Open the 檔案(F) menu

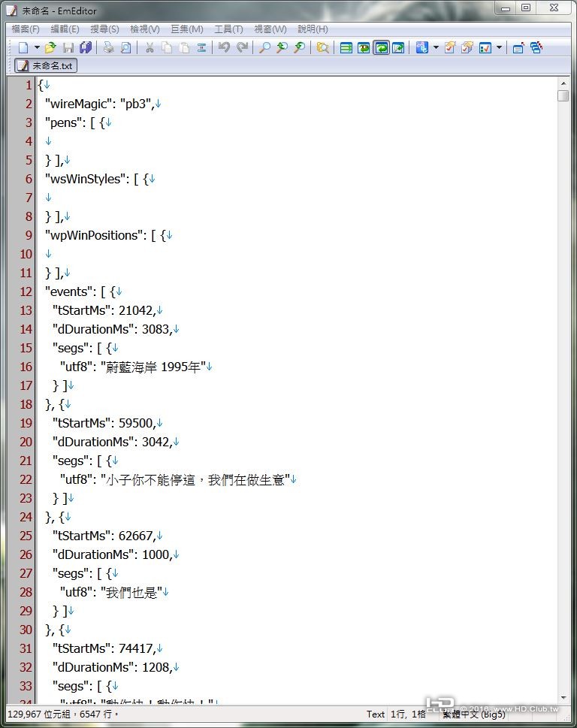coord(25,29)
